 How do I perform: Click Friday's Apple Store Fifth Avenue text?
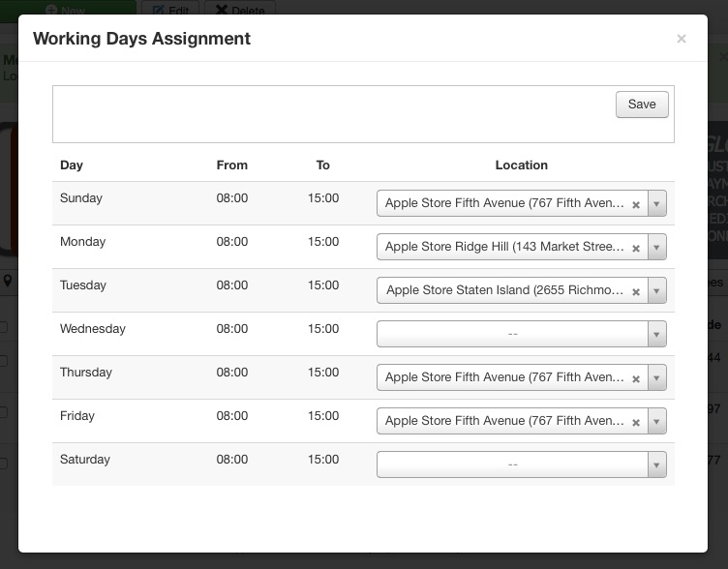pyautogui.click(x=504, y=421)
